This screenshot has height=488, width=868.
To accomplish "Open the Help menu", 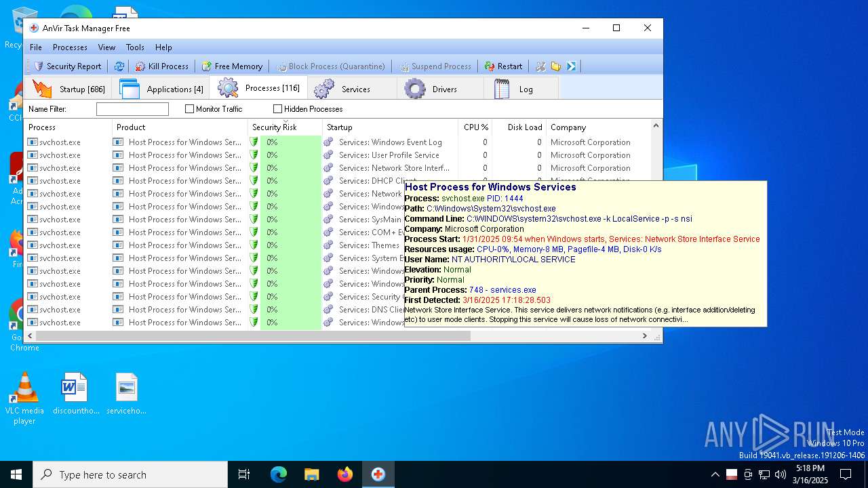I will (x=163, y=47).
